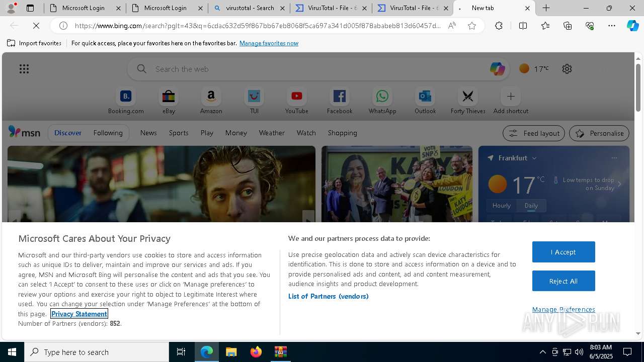Open the Collections toolbar button

coord(568,26)
